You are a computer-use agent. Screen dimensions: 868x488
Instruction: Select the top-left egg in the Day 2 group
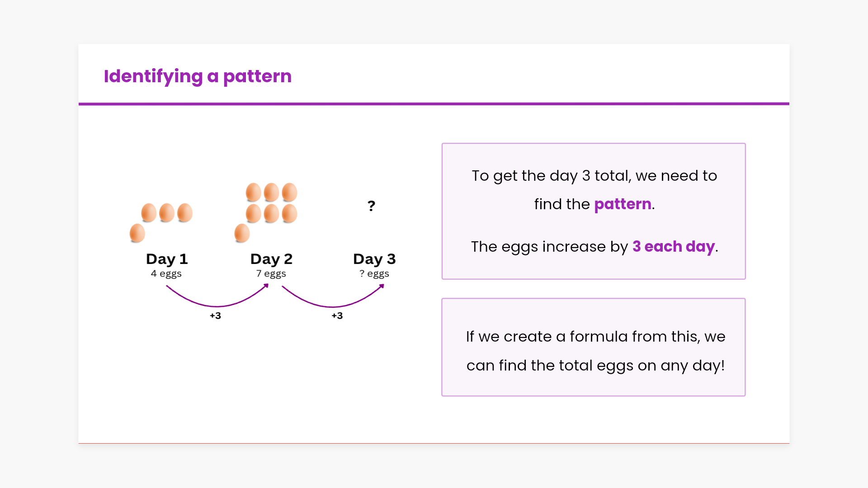tap(253, 192)
